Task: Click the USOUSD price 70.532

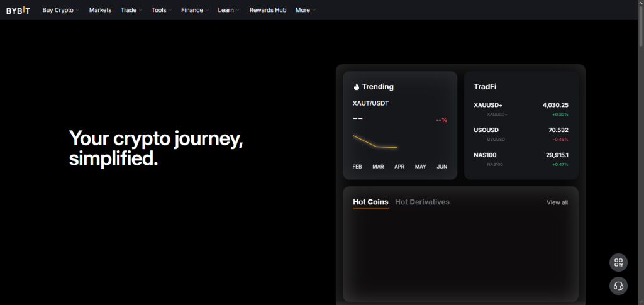Action: [558, 130]
